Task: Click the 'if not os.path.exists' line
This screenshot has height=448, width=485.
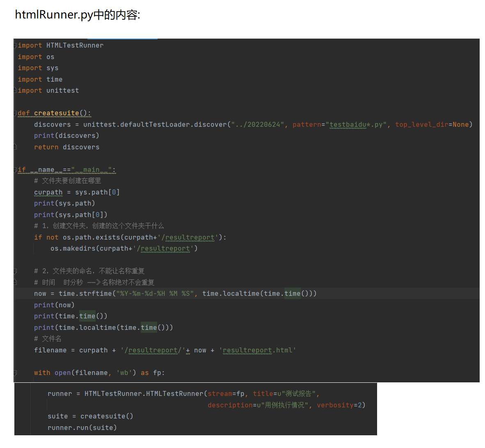Action: pos(130,238)
